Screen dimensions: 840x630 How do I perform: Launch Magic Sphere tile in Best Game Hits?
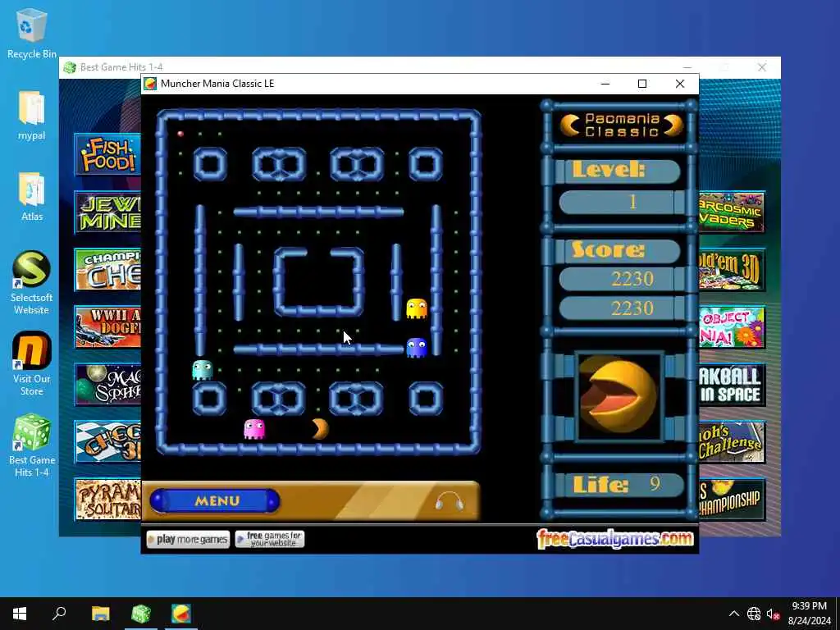coord(107,385)
